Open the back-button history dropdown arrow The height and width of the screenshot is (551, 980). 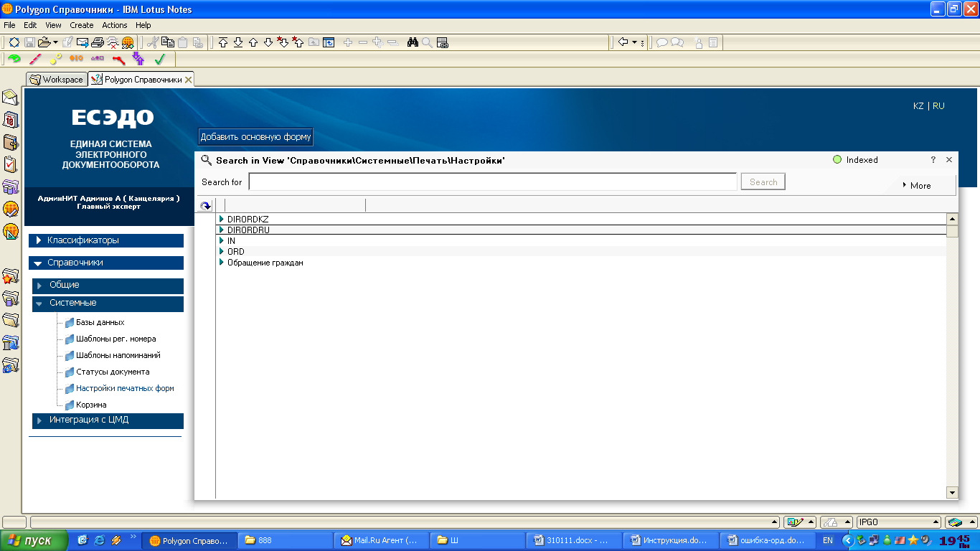tap(635, 42)
